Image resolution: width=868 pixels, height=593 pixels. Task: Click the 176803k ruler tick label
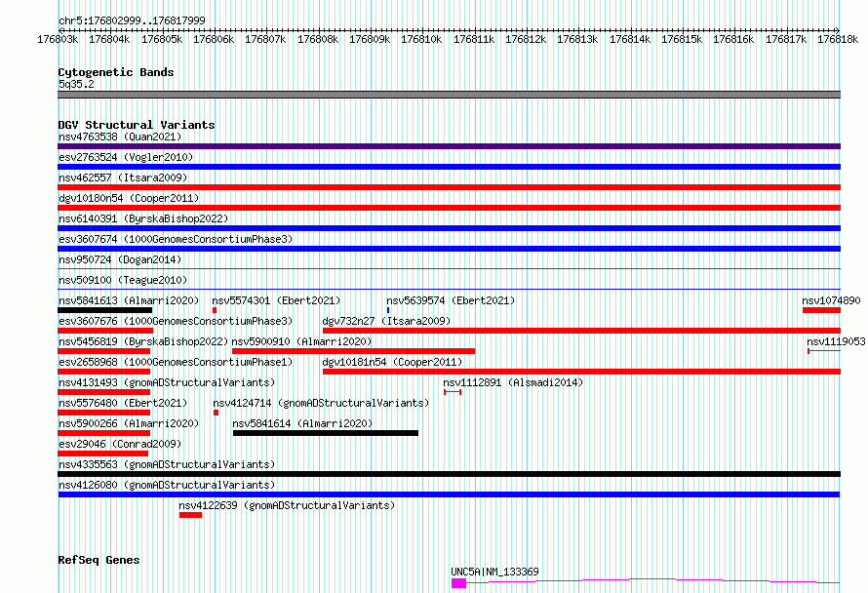(58, 39)
